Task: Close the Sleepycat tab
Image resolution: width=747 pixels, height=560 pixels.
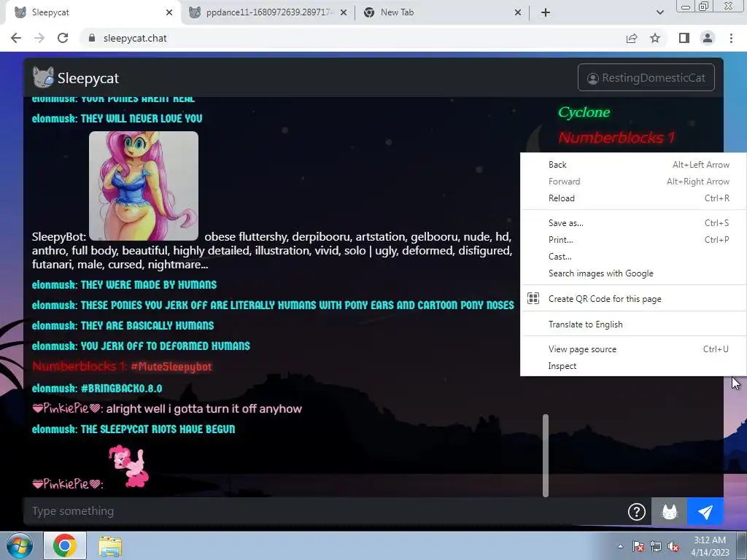Action: pyautogui.click(x=169, y=12)
